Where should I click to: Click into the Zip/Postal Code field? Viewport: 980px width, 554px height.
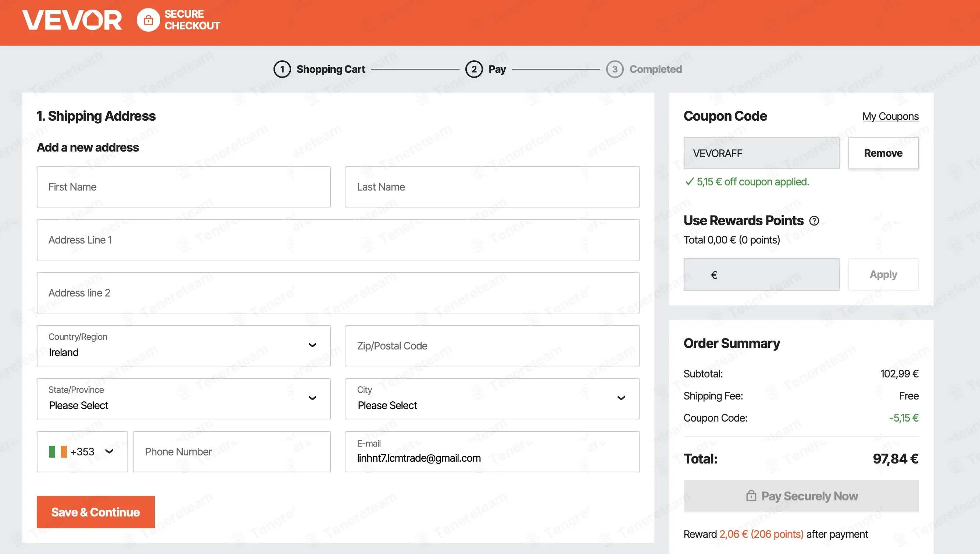coord(492,346)
